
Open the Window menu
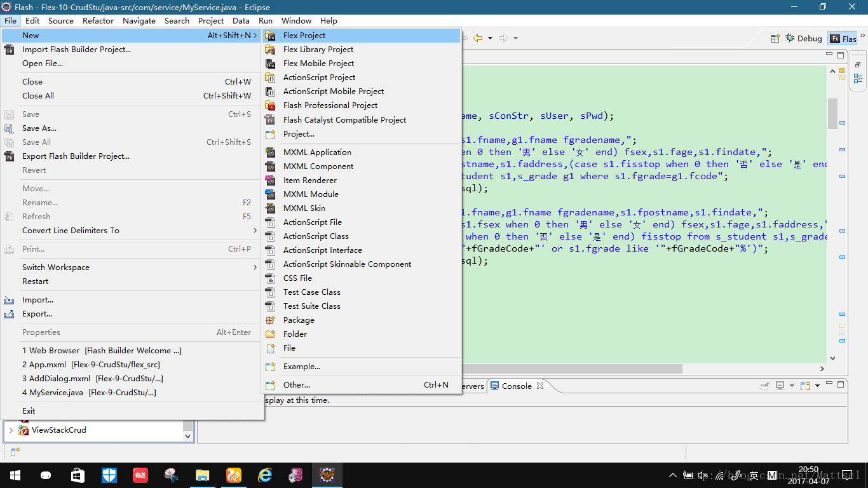coord(297,20)
